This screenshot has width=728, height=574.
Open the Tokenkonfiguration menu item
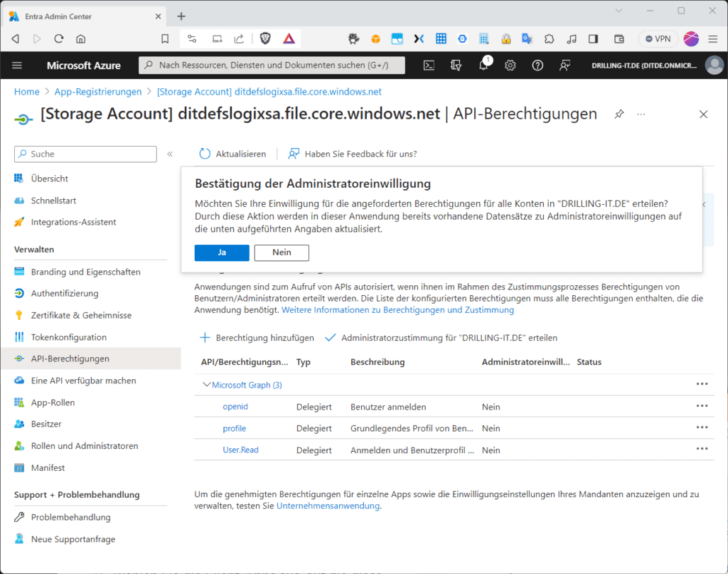tap(69, 337)
